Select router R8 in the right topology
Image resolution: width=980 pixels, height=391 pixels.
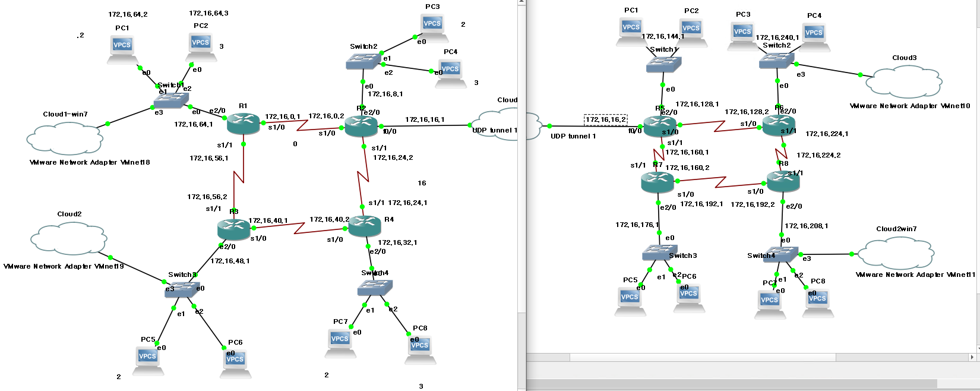[783, 181]
